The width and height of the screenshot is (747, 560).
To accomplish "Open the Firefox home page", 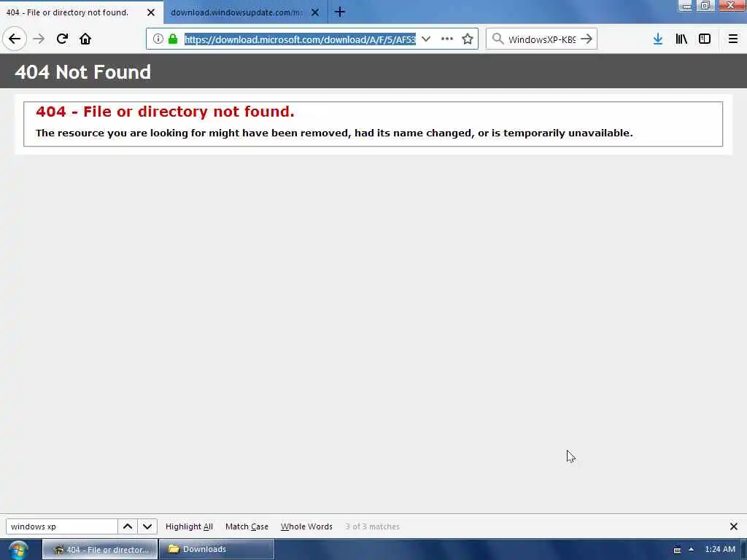I will [x=85, y=39].
